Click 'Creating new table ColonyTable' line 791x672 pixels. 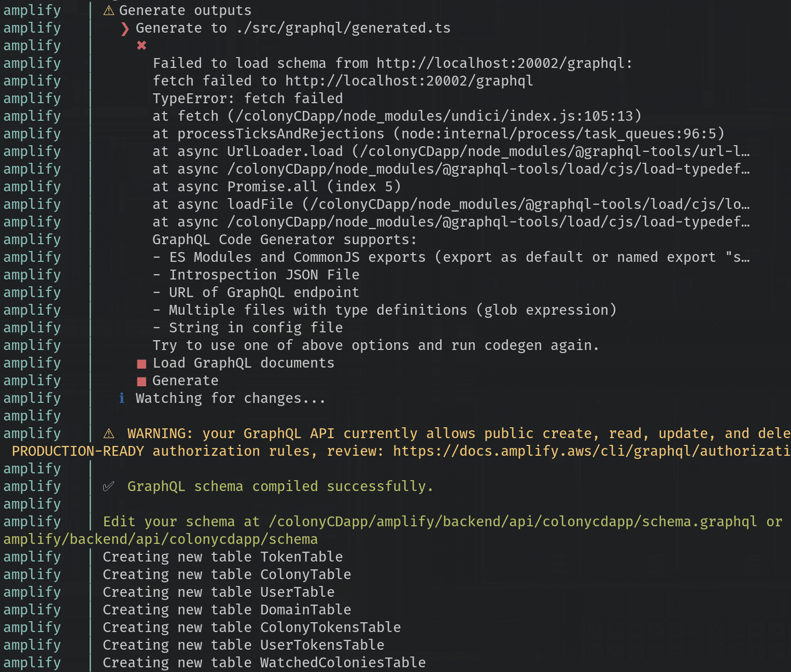point(227,575)
